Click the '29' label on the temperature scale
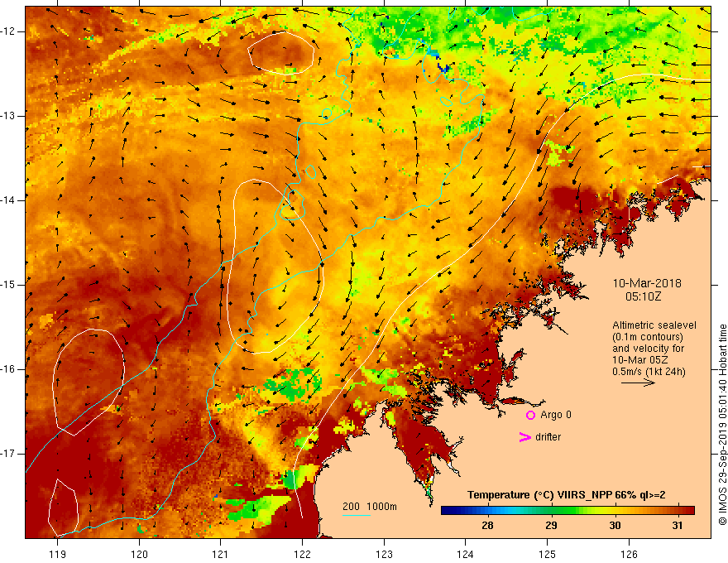This screenshot has height=563, width=728. point(551,526)
